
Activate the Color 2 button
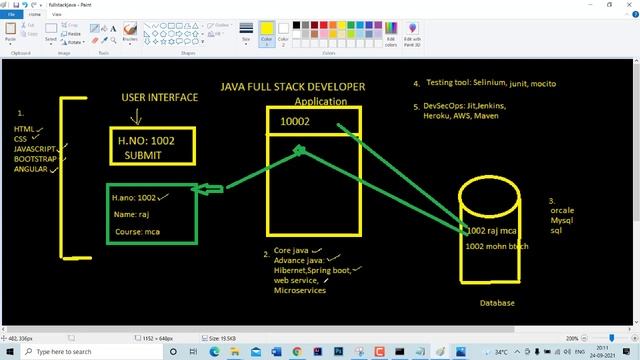(283, 34)
